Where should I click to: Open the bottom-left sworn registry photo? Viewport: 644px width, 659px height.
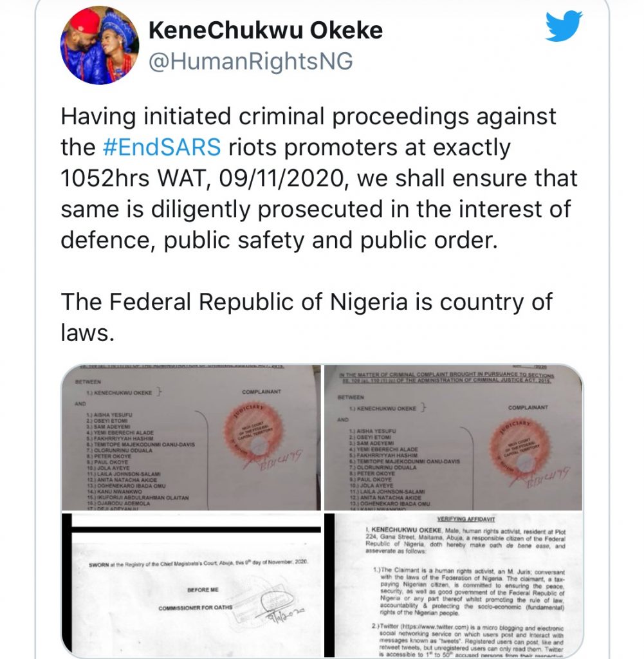click(x=192, y=582)
